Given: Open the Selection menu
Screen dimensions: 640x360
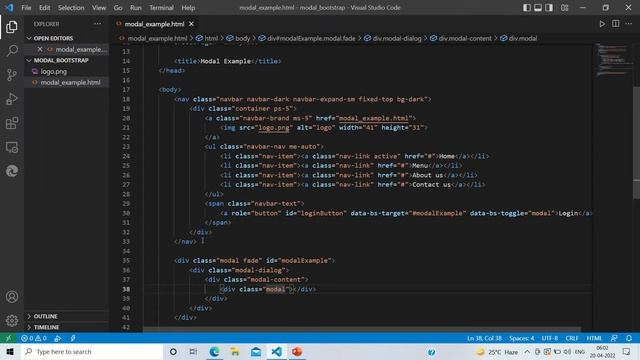Looking at the screenshot, I should coord(71,8).
